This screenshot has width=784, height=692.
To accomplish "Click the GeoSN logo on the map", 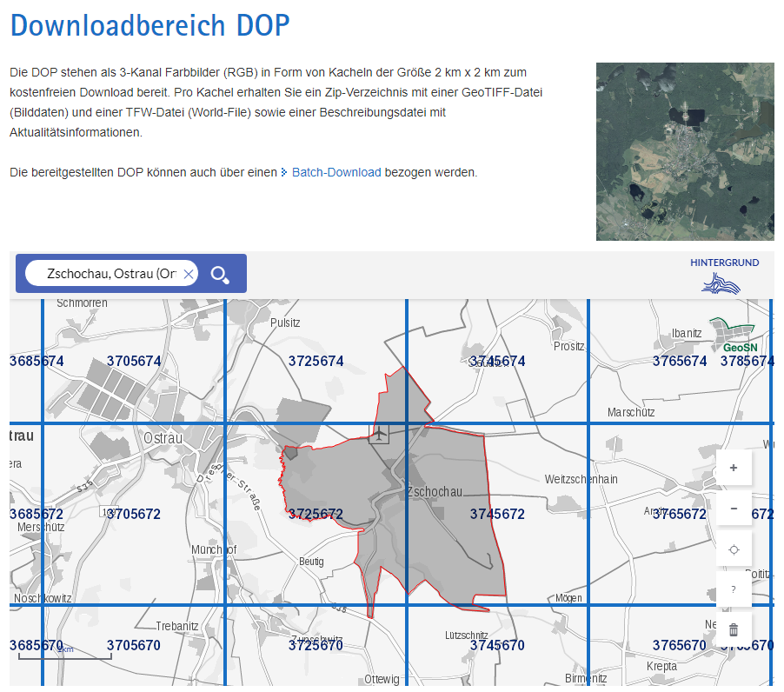I will pos(733,336).
